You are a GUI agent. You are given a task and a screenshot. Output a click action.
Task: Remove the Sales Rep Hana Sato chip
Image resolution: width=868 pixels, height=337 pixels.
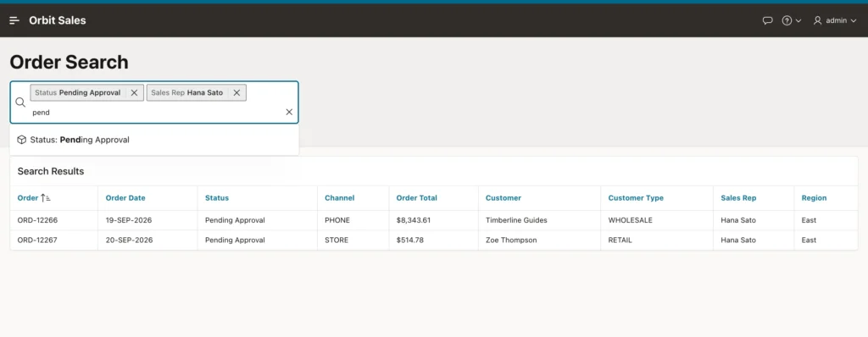(236, 93)
